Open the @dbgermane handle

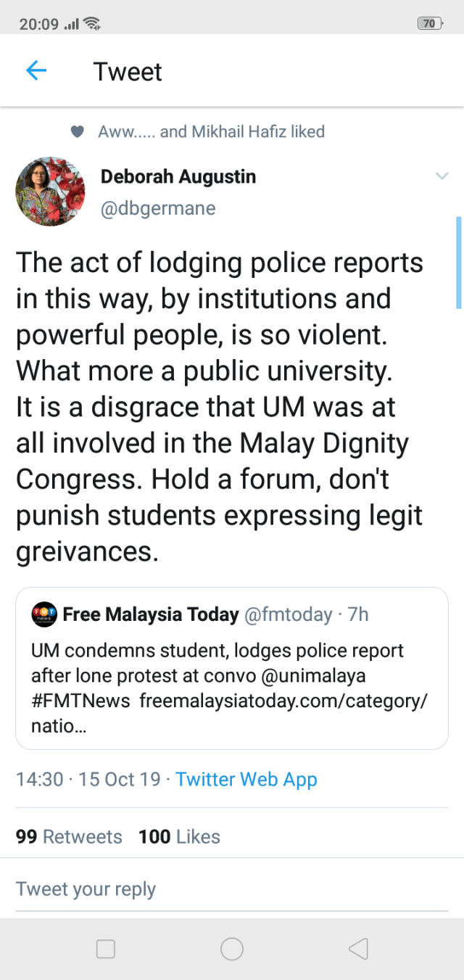tap(158, 209)
